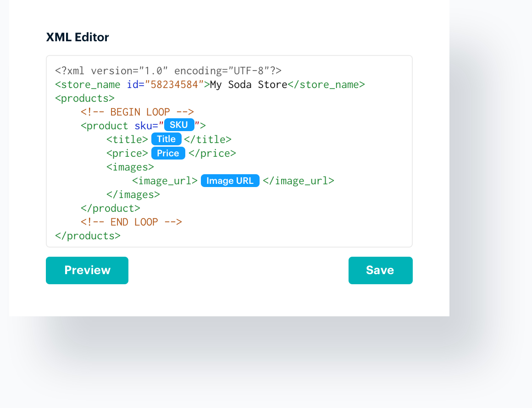Click the Preview button

click(x=87, y=270)
